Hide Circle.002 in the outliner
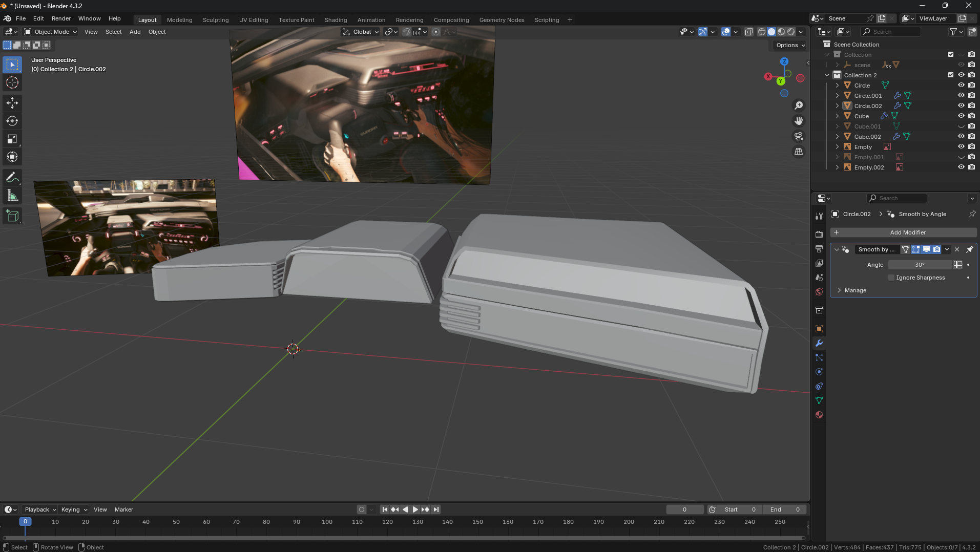980x552 pixels. tap(961, 106)
